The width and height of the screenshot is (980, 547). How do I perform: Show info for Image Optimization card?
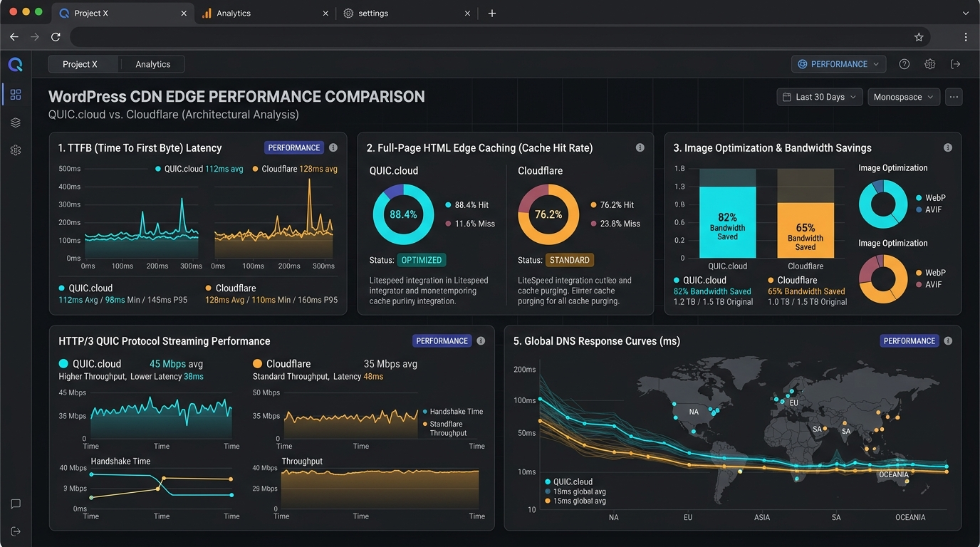(948, 147)
